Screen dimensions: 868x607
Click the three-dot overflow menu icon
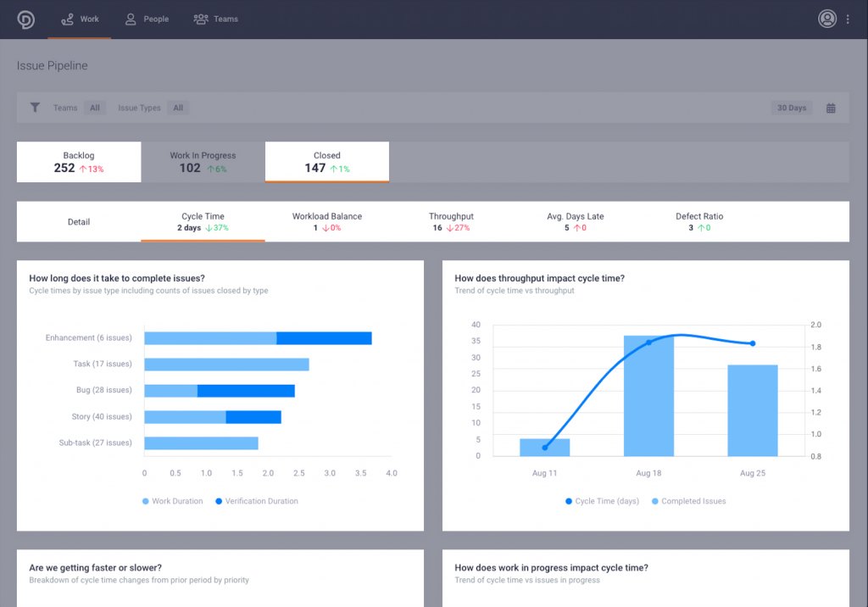point(849,19)
